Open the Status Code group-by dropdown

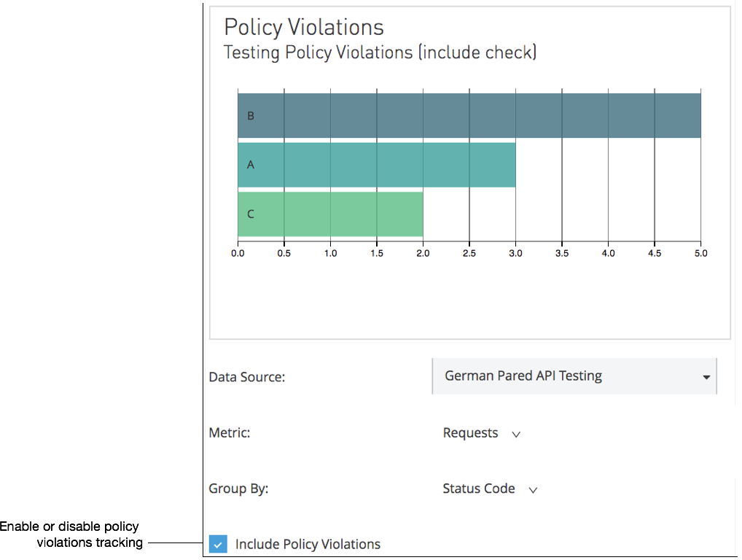point(533,489)
